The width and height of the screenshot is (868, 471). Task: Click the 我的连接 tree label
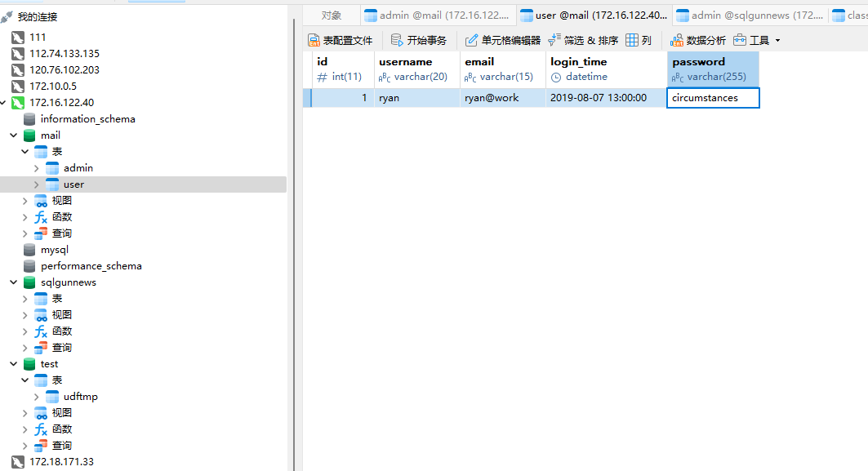38,17
